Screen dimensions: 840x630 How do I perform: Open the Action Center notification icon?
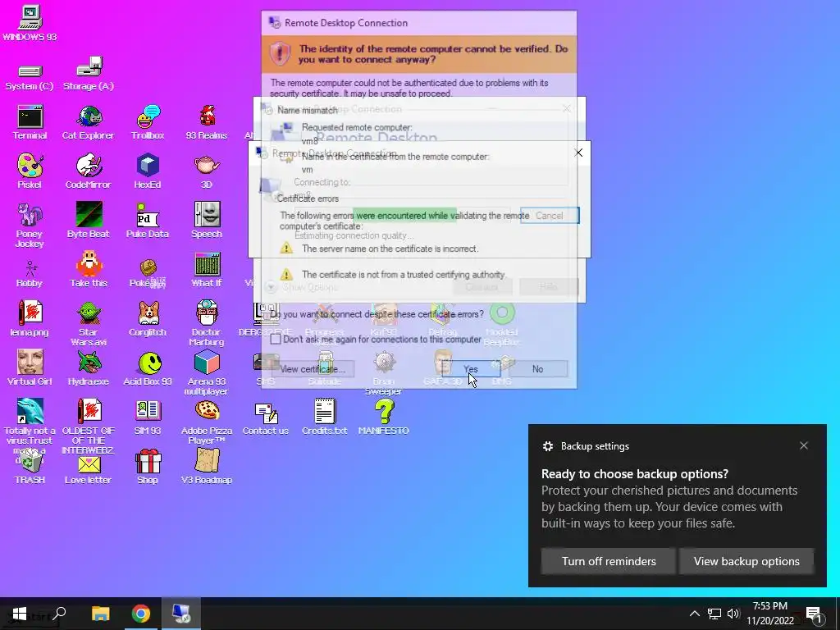pyautogui.click(x=815, y=614)
